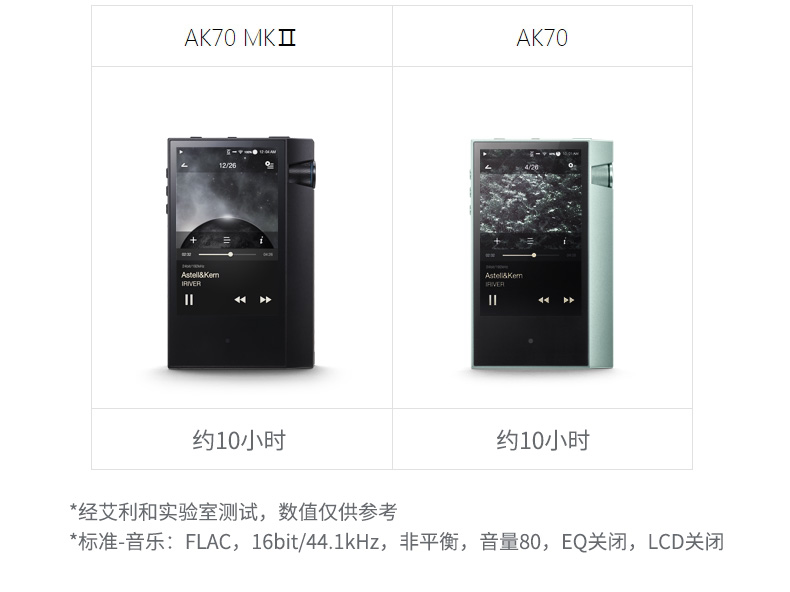Tap settings gear icon on black player
Screen dimensions: 790x592
269,165
